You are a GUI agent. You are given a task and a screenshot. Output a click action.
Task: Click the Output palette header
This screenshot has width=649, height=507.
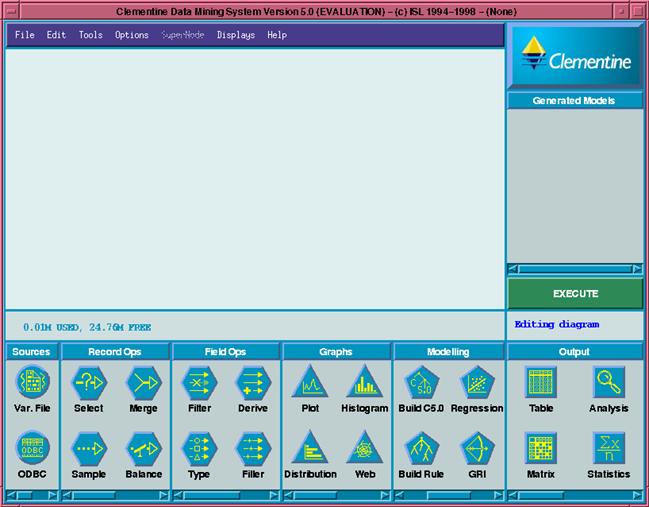pyautogui.click(x=574, y=352)
